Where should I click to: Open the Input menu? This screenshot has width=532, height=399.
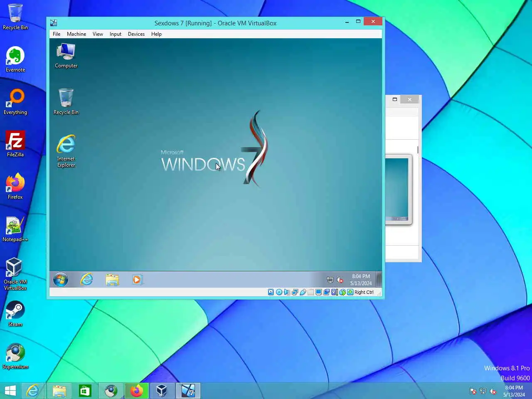pyautogui.click(x=116, y=34)
